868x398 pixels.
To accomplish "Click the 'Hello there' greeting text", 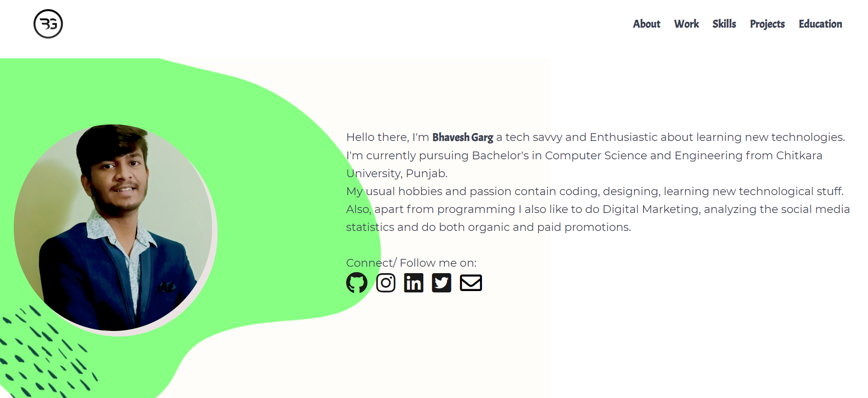I will pos(377,137).
